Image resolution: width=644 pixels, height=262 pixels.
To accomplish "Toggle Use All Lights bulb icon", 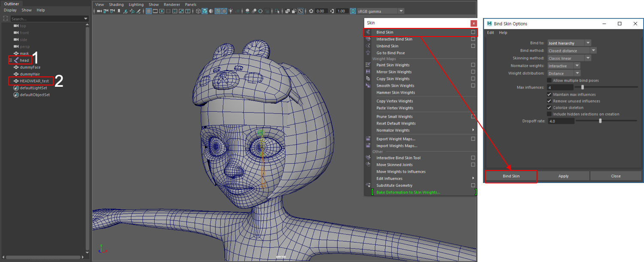I will [231, 11].
